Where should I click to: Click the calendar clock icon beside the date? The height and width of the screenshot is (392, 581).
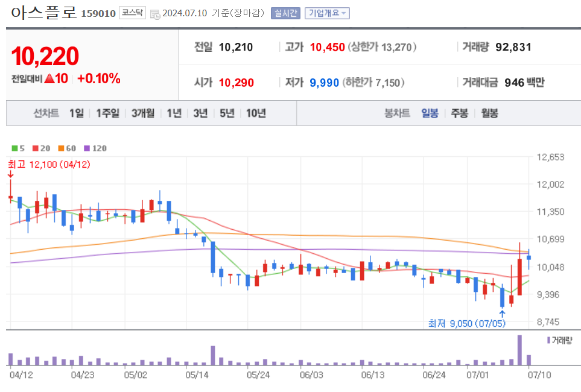point(155,14)
